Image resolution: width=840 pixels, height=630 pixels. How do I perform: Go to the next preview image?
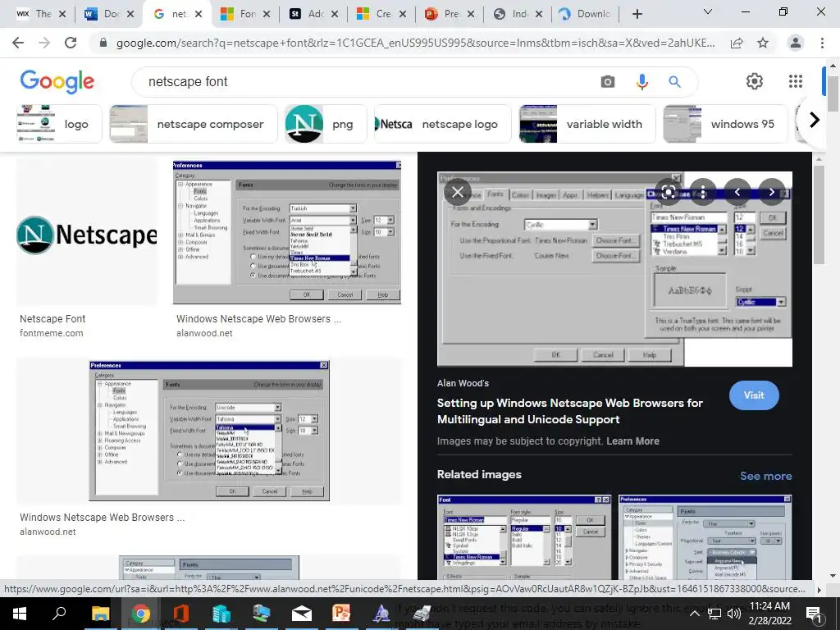point(771,192)
